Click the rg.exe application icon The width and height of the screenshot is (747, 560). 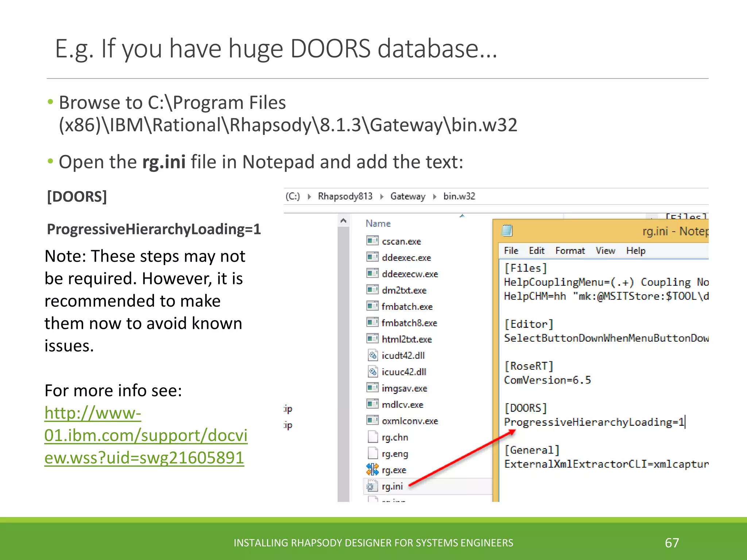click(x=372, y=470)
